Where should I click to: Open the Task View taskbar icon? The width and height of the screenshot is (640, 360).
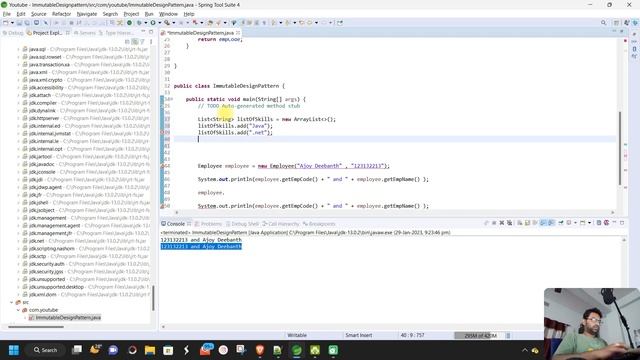(x=77, y=350)
